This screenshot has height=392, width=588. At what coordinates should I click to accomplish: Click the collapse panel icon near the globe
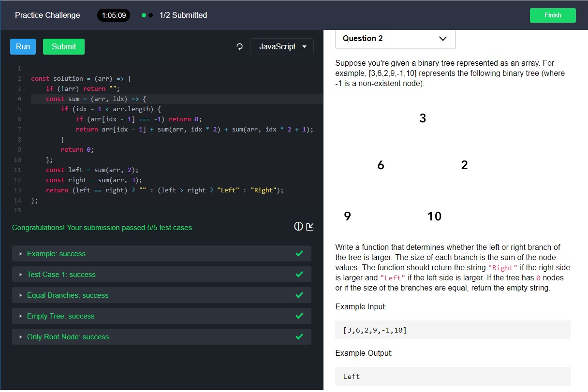(309, 226)
